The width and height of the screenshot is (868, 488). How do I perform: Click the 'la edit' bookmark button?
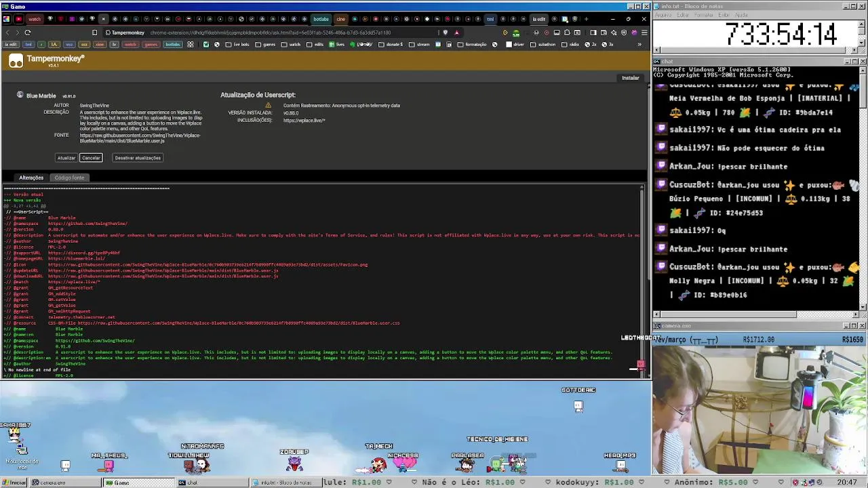pos(11,45)
